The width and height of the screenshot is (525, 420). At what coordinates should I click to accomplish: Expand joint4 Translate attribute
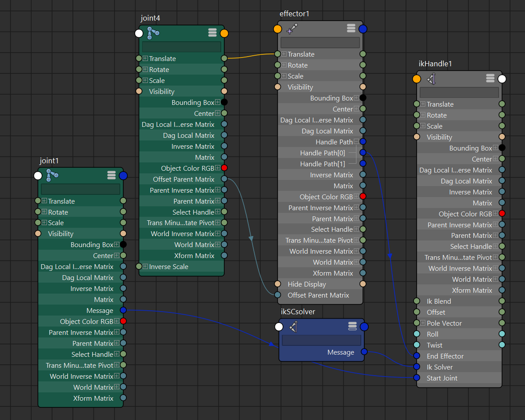[145, 58]
